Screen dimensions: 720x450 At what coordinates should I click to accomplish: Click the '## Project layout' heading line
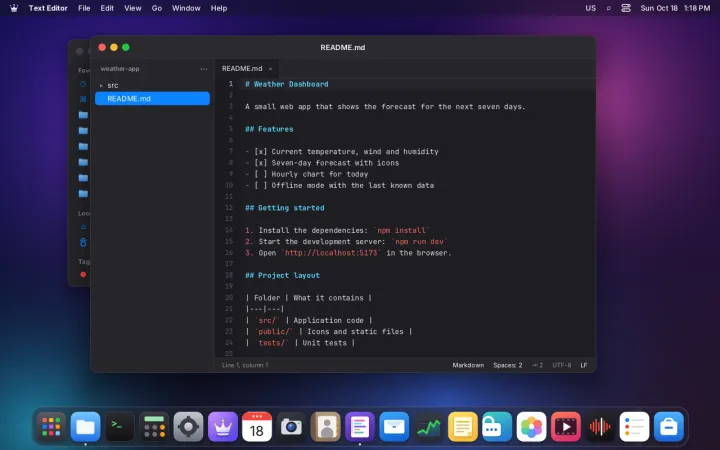(282, 275)
